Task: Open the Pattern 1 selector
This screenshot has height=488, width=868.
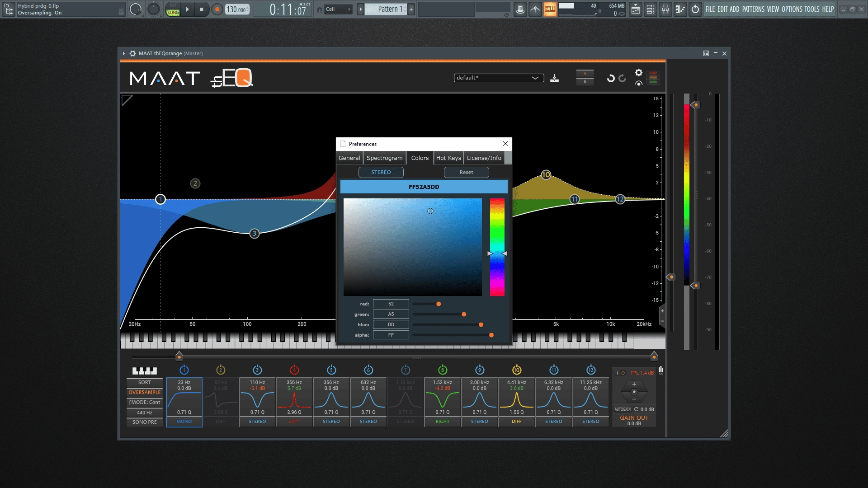Action: (386, 9)
